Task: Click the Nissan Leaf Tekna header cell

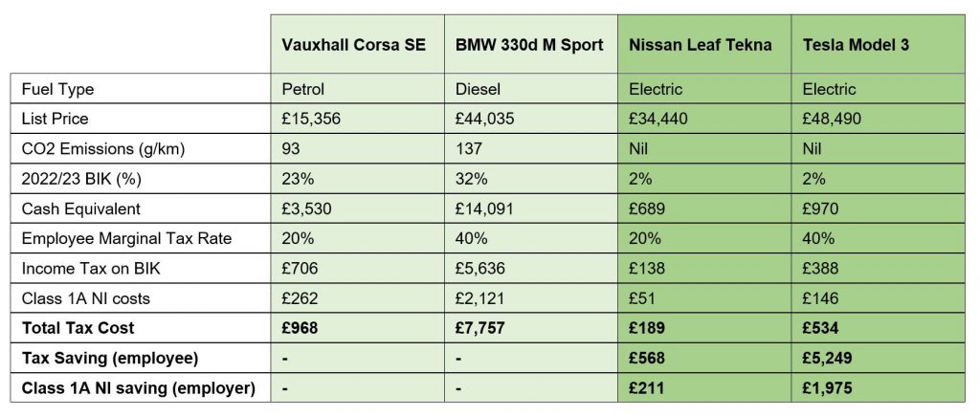Action: [700, 45]
